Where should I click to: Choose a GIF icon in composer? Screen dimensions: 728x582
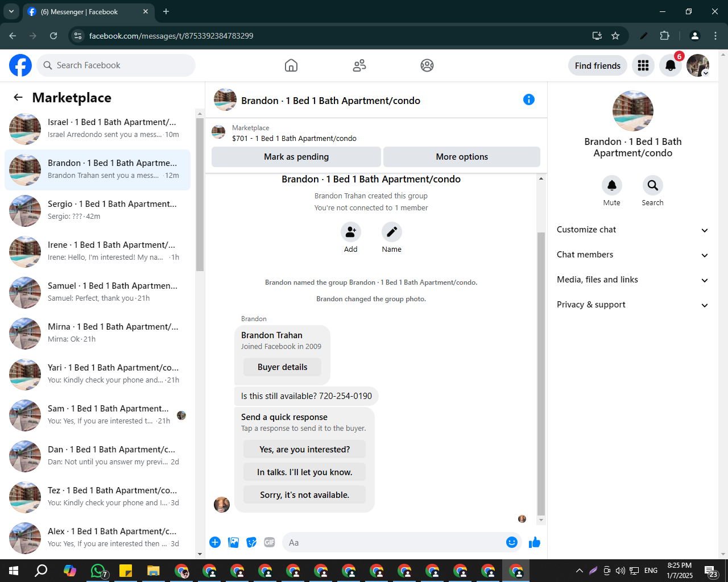[270, 542]
